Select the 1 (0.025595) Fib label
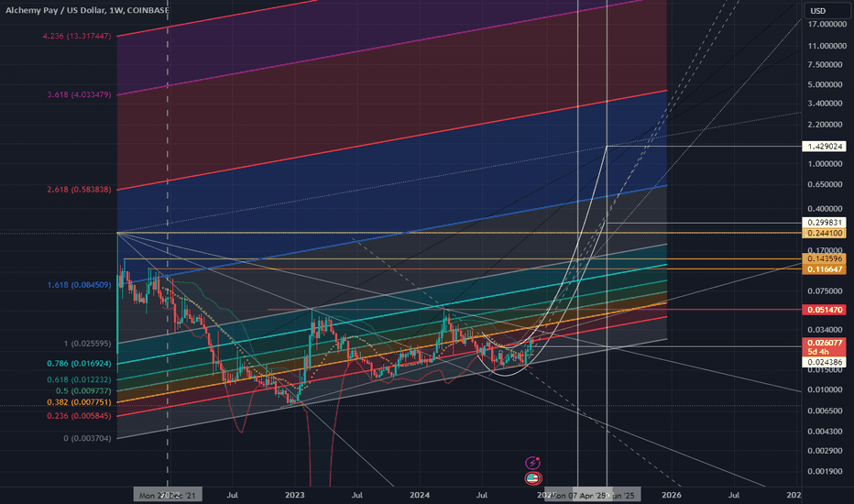The width and height of the screenshot is (854, 504). (88, 344)
